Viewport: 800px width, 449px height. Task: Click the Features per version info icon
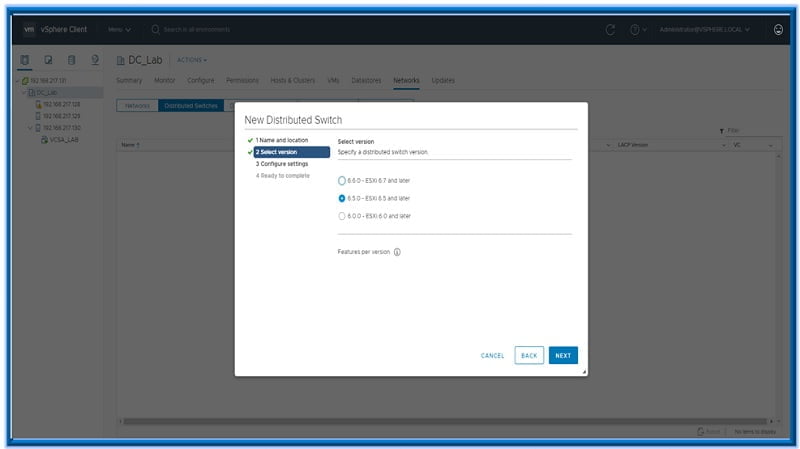click(397, 252)
